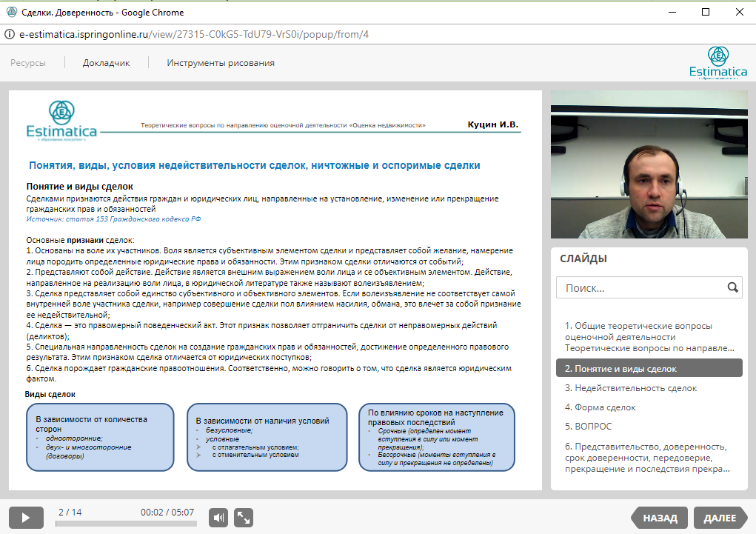Screen dimensions: 756x534
Task: Click the box В зависимости от наличия условий
Action: coord(267,437)
